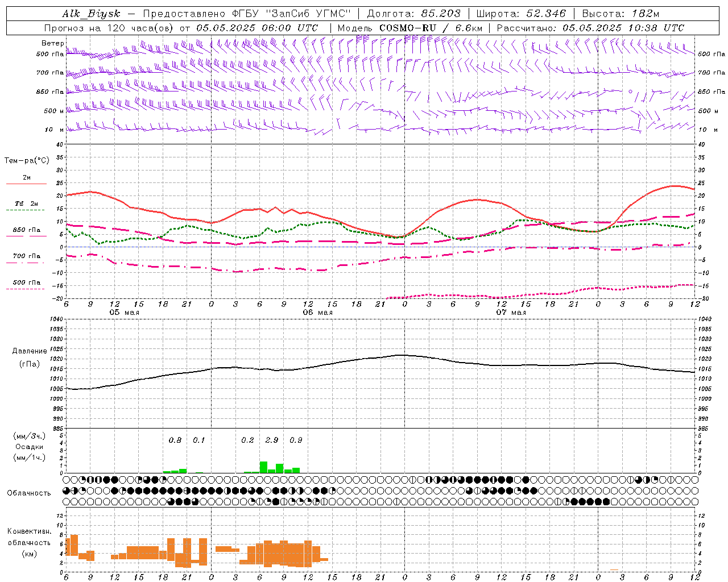Select the computed time Рассчитано: 05.05.2025 10:38 UTC
Viewport: 728px width, 582px height.
click(590, 28)
